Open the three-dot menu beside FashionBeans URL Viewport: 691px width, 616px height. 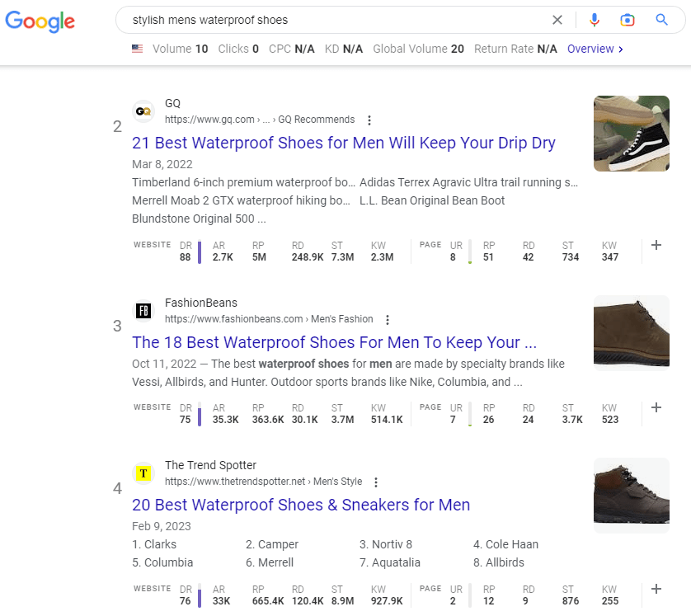click(x=388, y=319)
